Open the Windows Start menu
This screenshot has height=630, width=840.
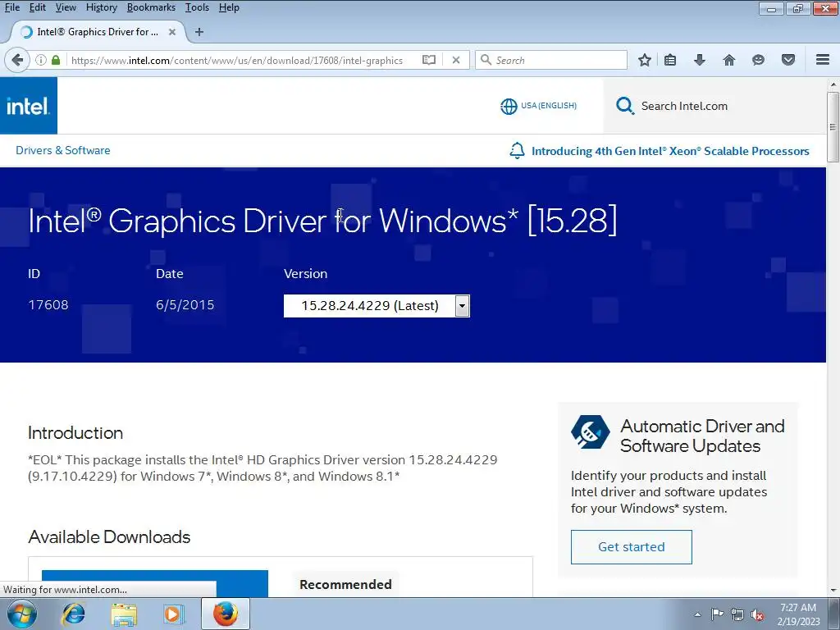click(22, 614)
